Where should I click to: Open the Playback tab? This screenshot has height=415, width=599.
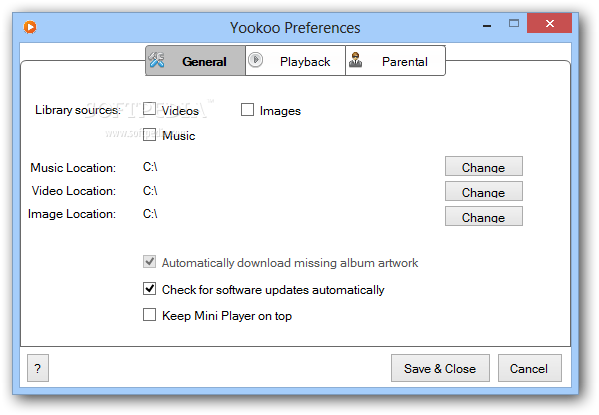295,61
